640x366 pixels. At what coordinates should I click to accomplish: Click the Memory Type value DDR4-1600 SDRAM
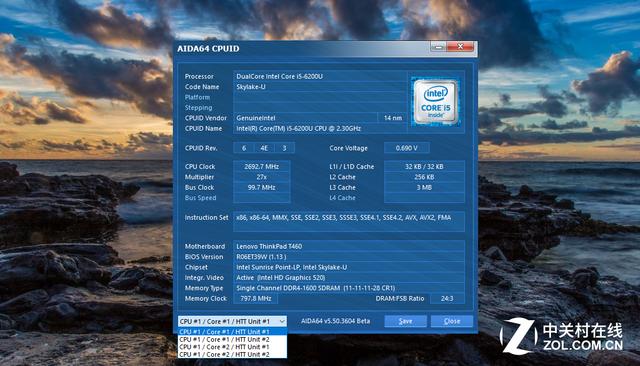pos(349,288)
